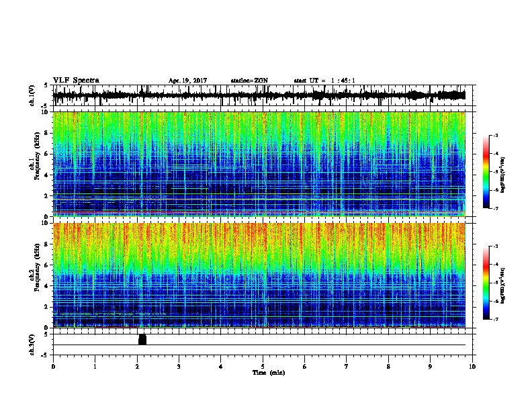The image size is (532, 411).
Task: Click the upper color bar beside ch.1
Action: [486, 172]
